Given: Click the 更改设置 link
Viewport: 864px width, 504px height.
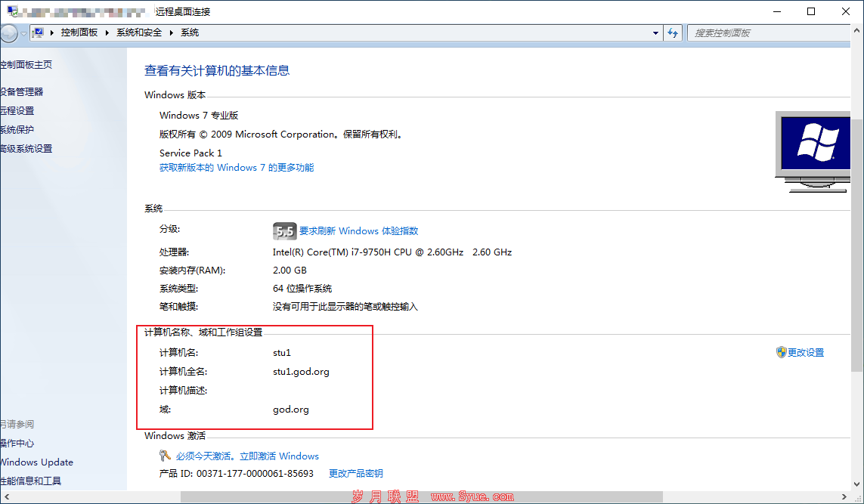Looking at the screenshot, I should 806,353.
